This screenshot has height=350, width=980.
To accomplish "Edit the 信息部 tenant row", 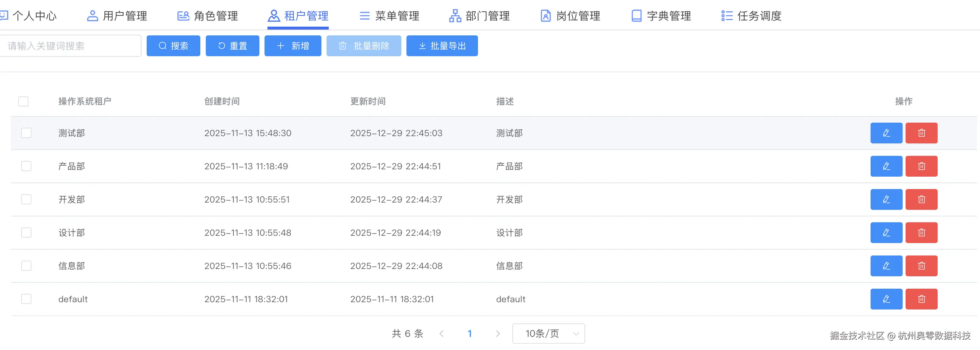I will (886, 266).
